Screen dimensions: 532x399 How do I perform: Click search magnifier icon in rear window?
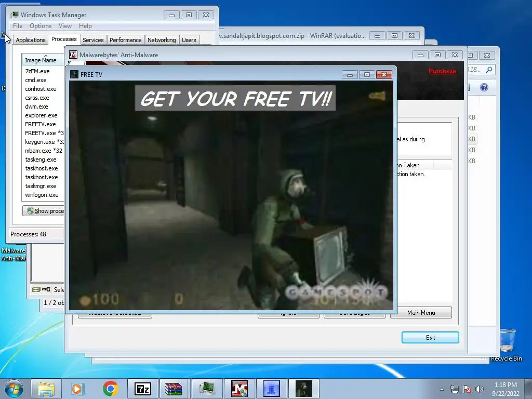point(489,70)
